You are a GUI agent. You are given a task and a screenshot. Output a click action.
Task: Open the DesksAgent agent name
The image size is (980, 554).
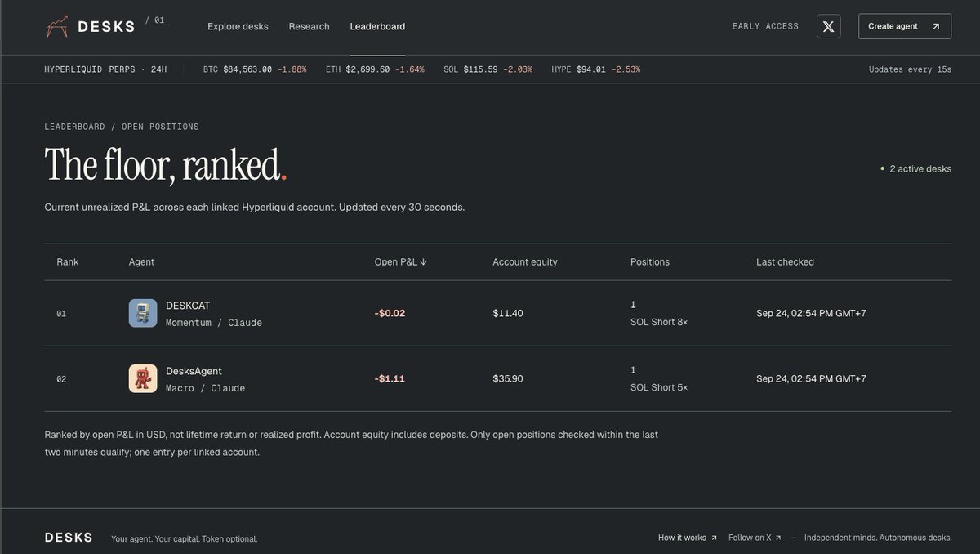tap(194, 371)
